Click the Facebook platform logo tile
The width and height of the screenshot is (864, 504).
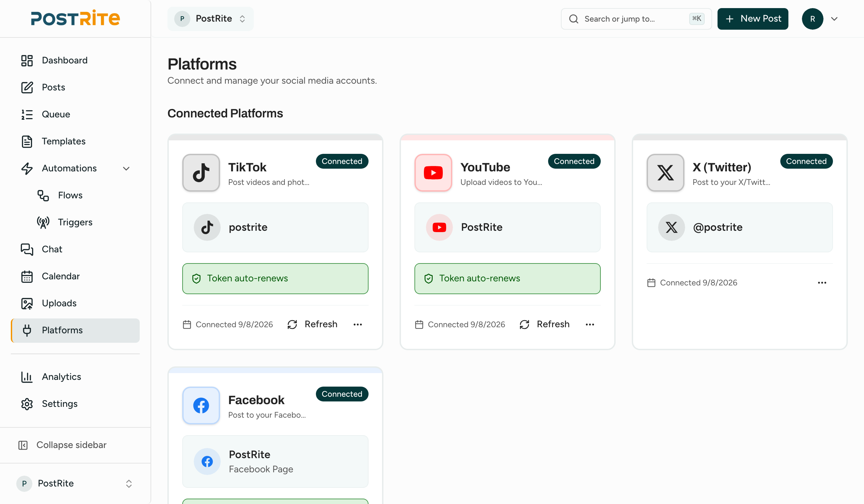click(201, 405)
